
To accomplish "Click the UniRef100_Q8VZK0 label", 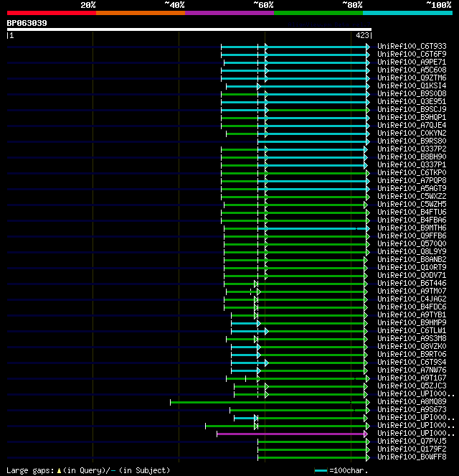I will pos(412,346).
